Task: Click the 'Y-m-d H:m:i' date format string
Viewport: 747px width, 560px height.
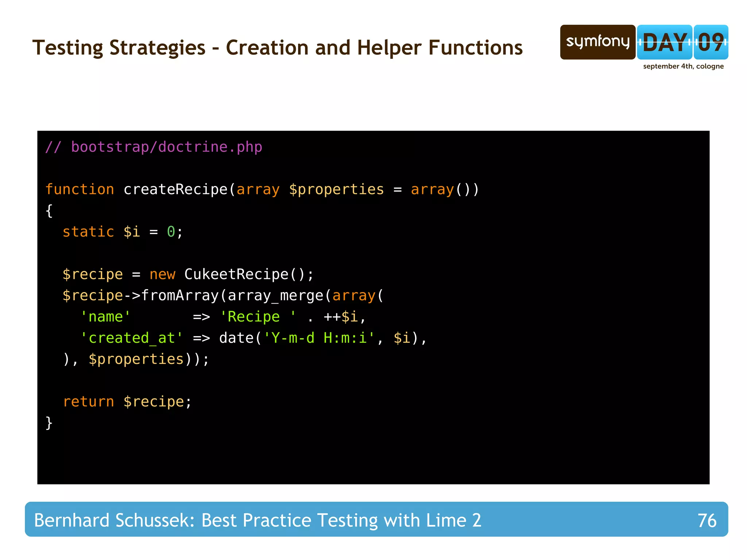Action: 319,338
